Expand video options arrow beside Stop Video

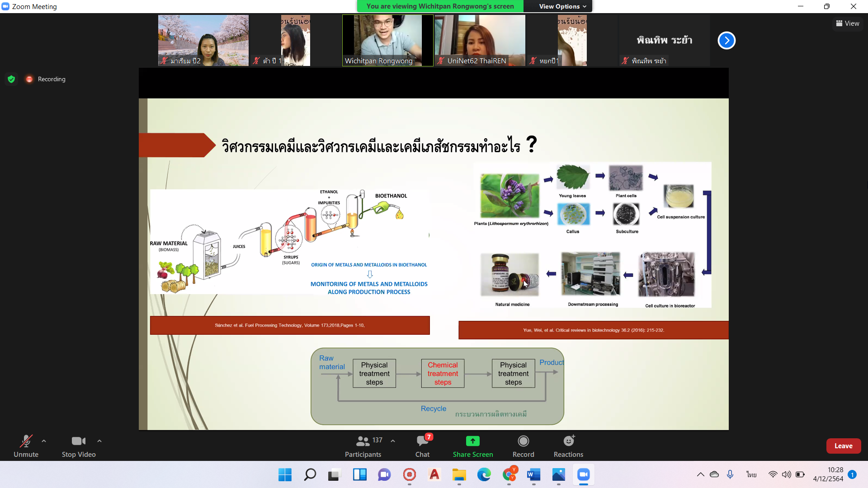99,441
